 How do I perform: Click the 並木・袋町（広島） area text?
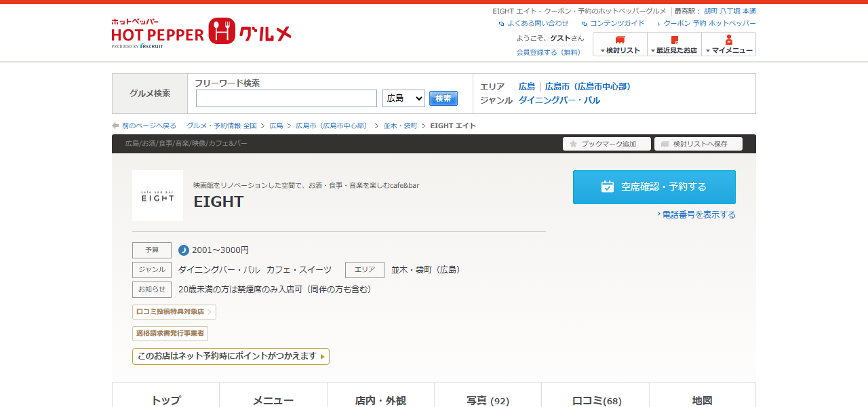pyautogui.click(x=428, y=270)
